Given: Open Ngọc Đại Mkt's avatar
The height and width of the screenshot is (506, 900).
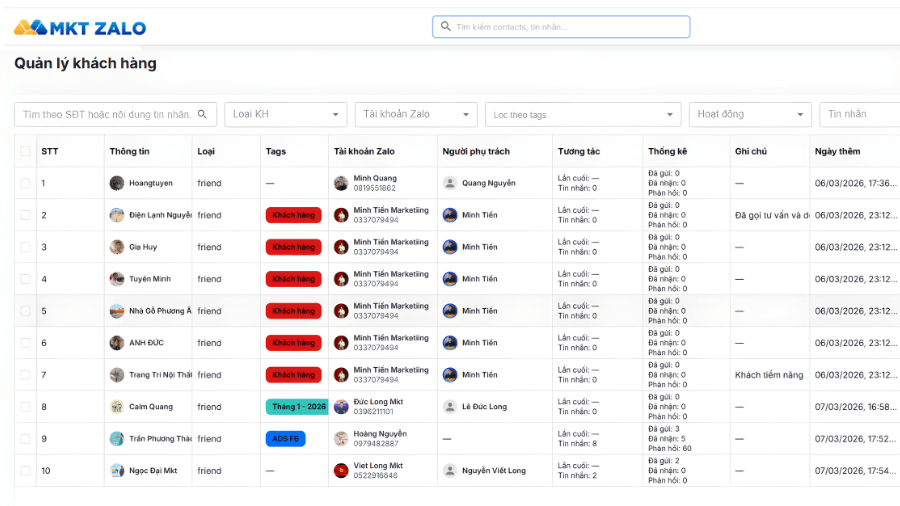Looking at the screenshot, I should click(117, 471).
